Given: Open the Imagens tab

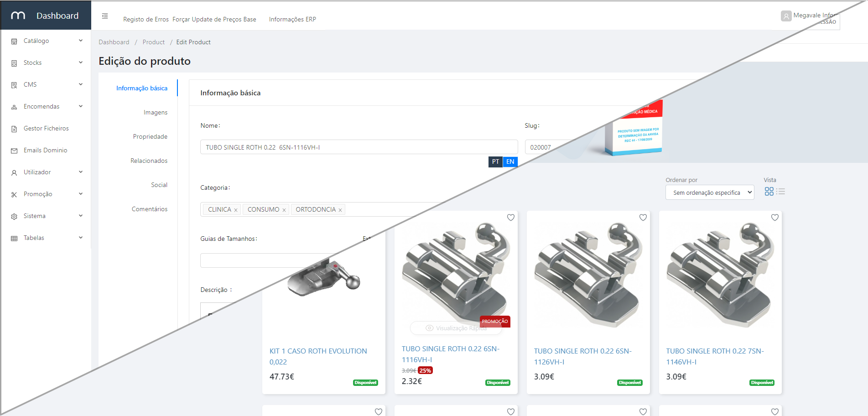Looking at the screenshot, I should (155, 113).
